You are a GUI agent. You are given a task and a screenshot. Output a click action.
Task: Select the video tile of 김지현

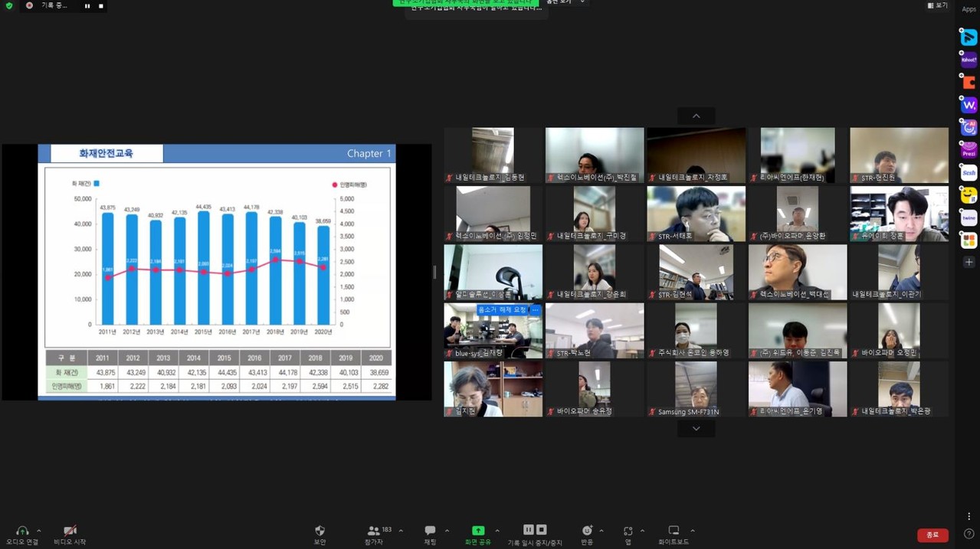[x=493, y=389]
